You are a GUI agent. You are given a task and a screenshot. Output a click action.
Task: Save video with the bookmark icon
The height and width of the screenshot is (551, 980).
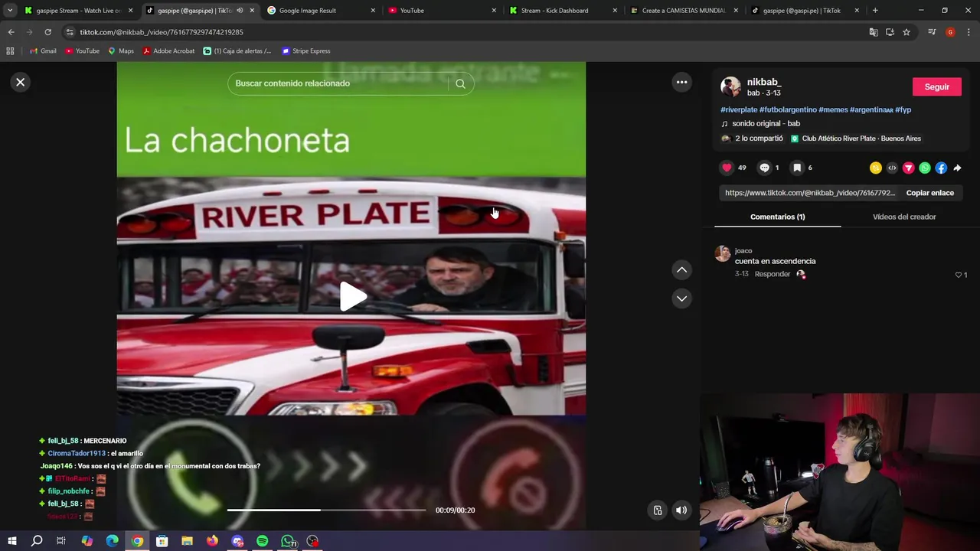pyautogui.click(x=797, y=168)
